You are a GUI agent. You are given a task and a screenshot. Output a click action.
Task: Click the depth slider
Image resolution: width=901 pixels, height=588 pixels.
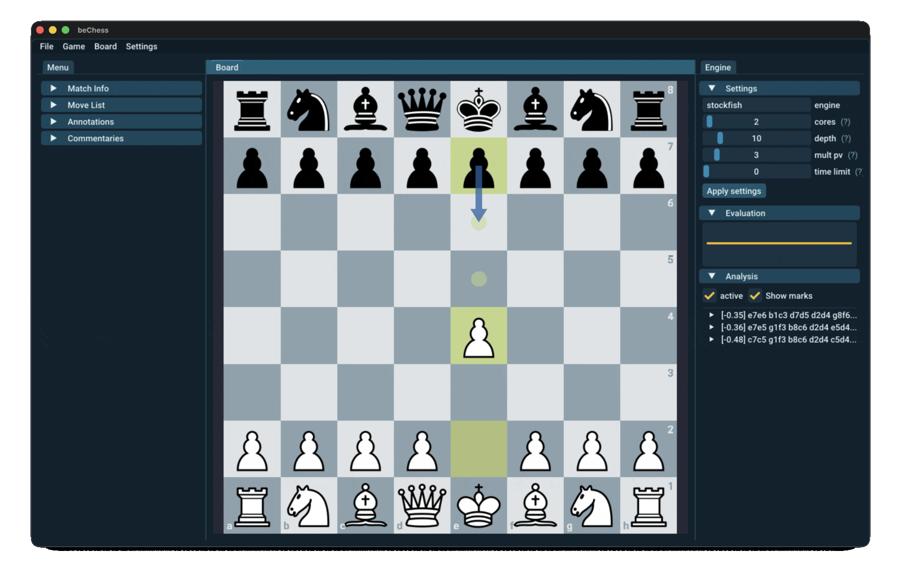point(756,138)
